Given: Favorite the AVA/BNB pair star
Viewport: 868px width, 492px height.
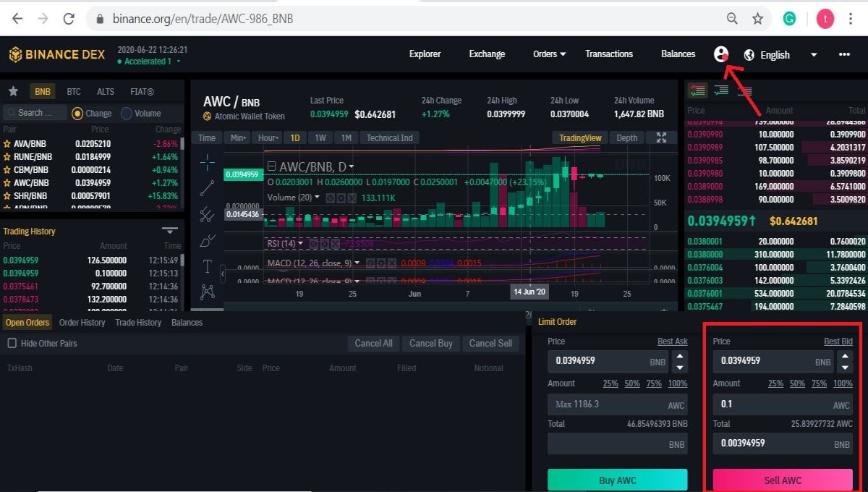Looking at the screenshot, I should (x=7, y=144).
